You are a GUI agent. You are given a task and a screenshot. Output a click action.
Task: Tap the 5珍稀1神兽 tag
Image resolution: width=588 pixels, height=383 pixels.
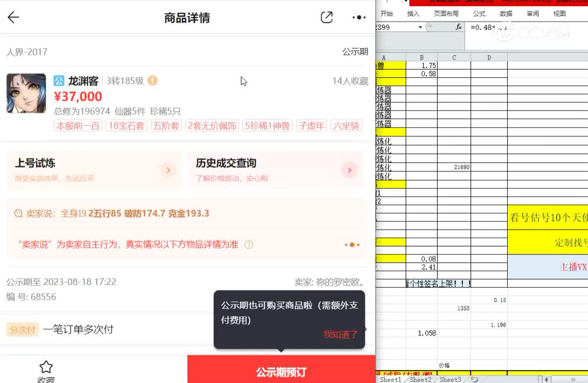(x=267, y=126)
